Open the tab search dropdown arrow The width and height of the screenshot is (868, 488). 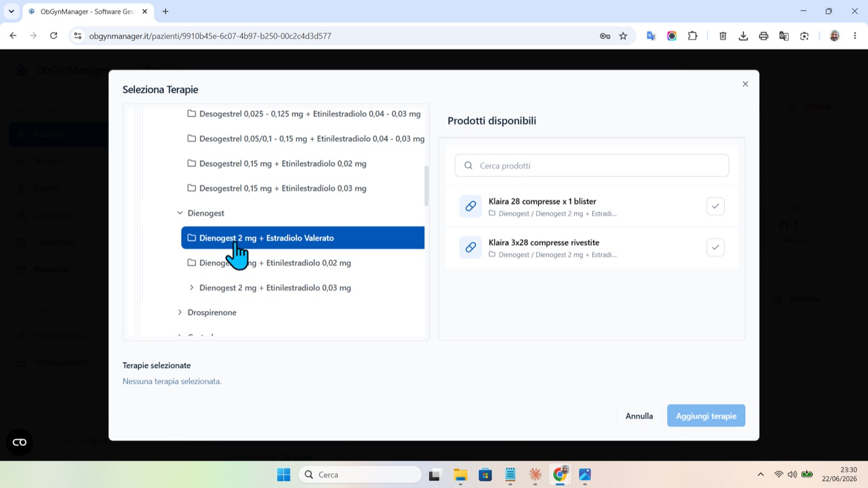pos(11,11)
